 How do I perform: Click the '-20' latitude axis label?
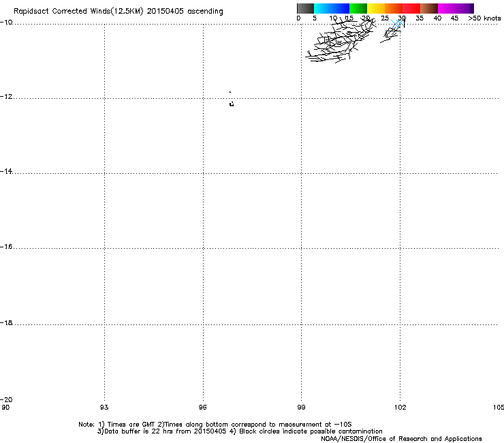(x=6, y=399)
